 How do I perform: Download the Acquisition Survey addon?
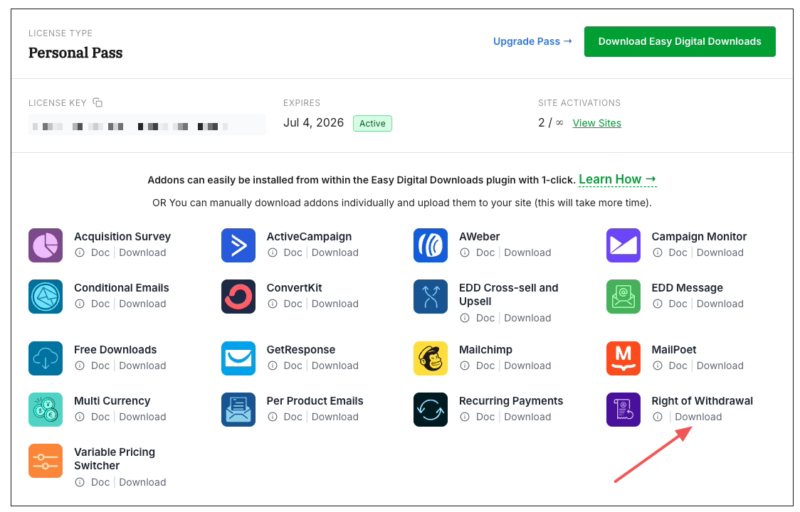click(142, 252)
